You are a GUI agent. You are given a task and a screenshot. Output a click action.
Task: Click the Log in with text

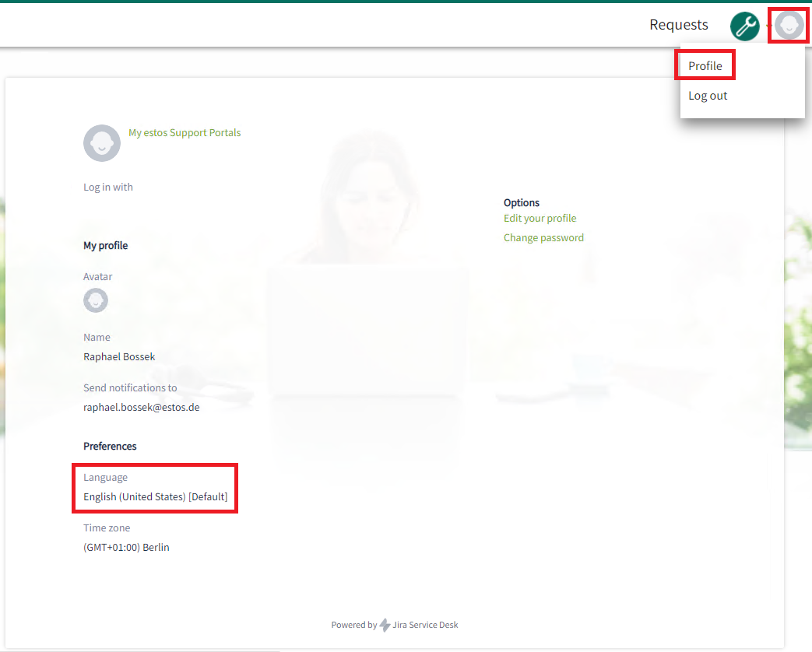[x=108, y=188]
